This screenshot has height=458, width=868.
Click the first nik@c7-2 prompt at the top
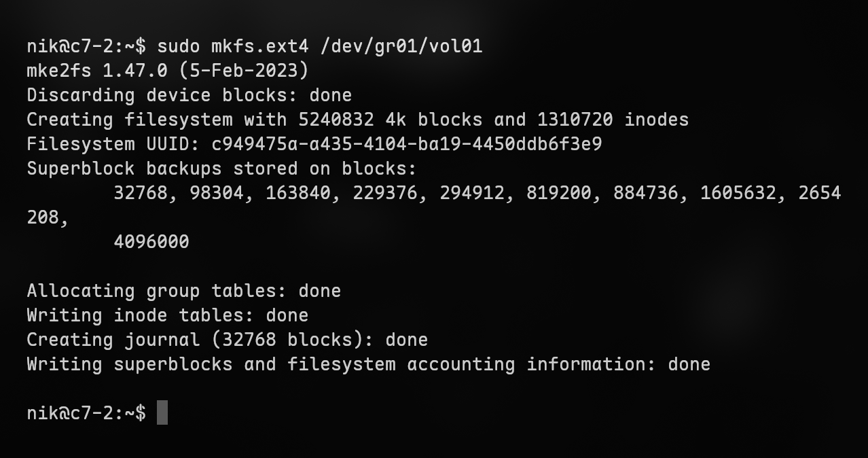pos(86,46)
